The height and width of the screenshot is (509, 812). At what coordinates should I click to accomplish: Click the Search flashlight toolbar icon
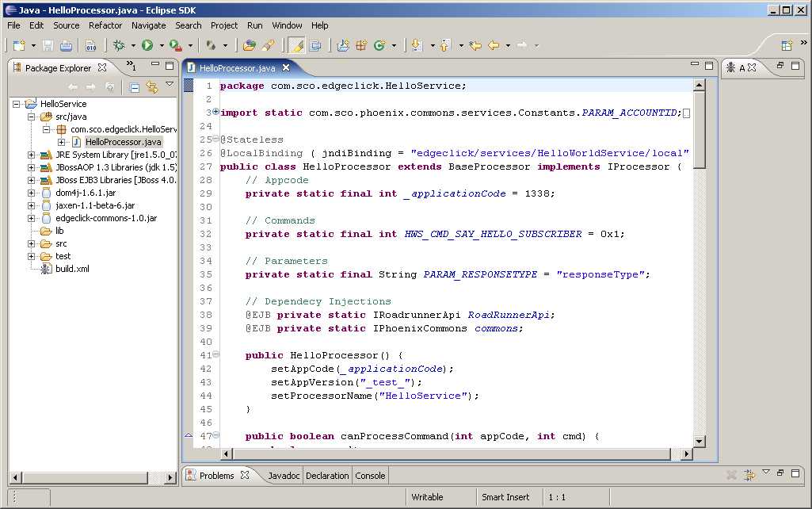tap(269, 46)
